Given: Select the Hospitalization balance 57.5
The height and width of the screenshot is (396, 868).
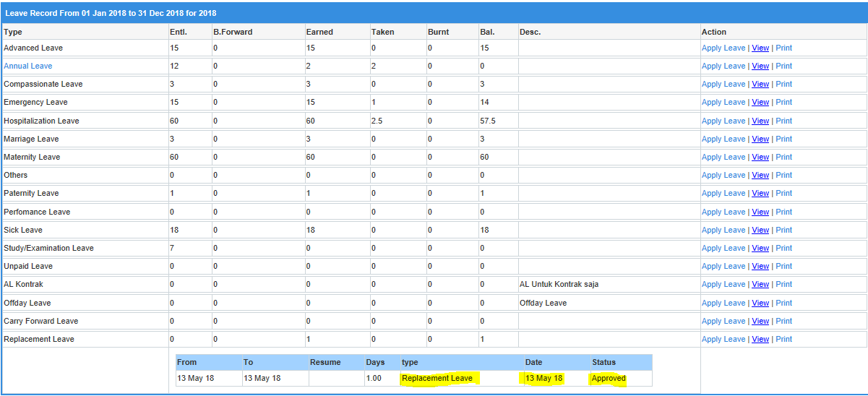Looking at the screenshot, I should click(488, 121).
